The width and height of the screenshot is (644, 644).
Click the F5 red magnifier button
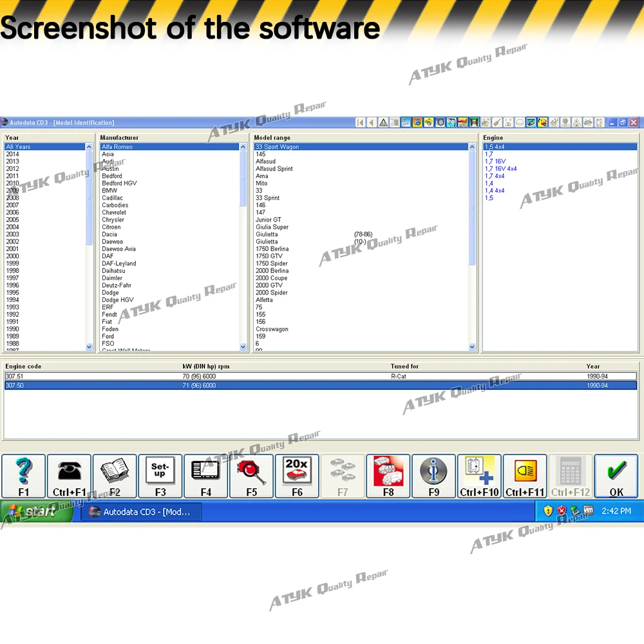point(251,476)
